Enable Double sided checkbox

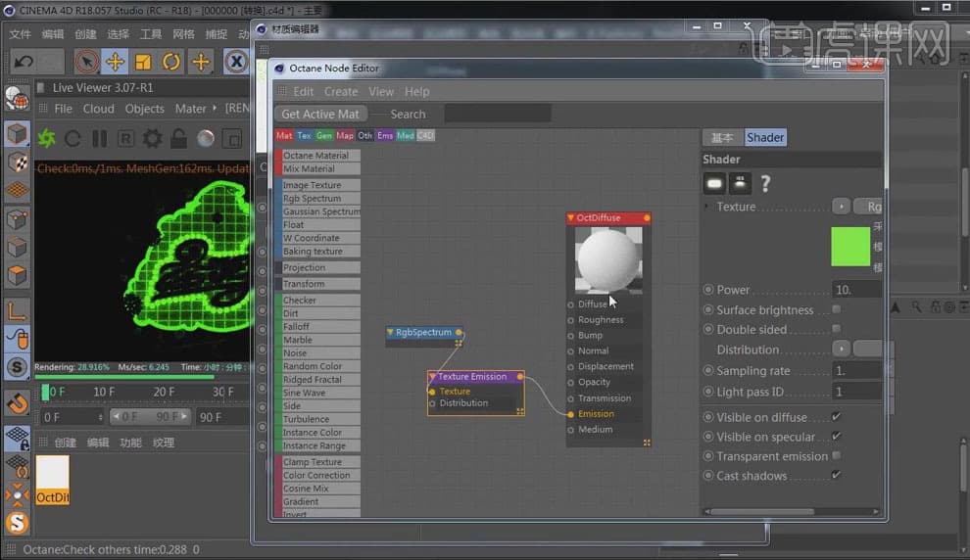[x=837, y=329]
